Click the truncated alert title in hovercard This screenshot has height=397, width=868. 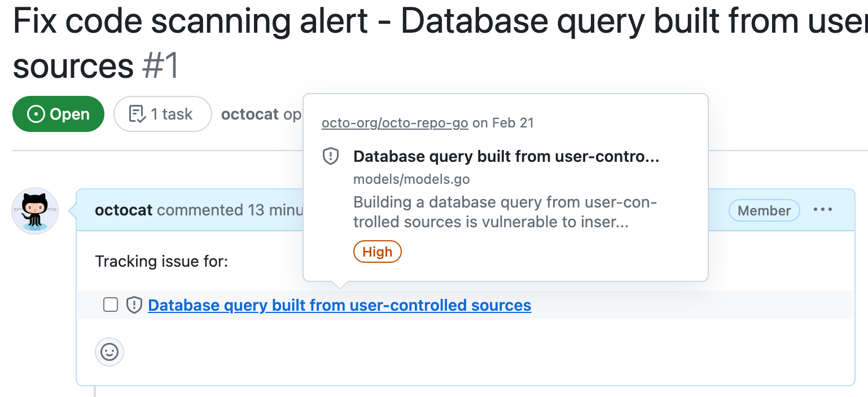pyautogui.click(x=507, y=156)
